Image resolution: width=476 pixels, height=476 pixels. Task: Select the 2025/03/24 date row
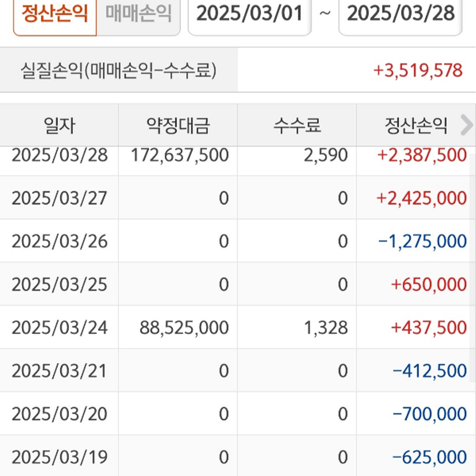tap(59, 328)
